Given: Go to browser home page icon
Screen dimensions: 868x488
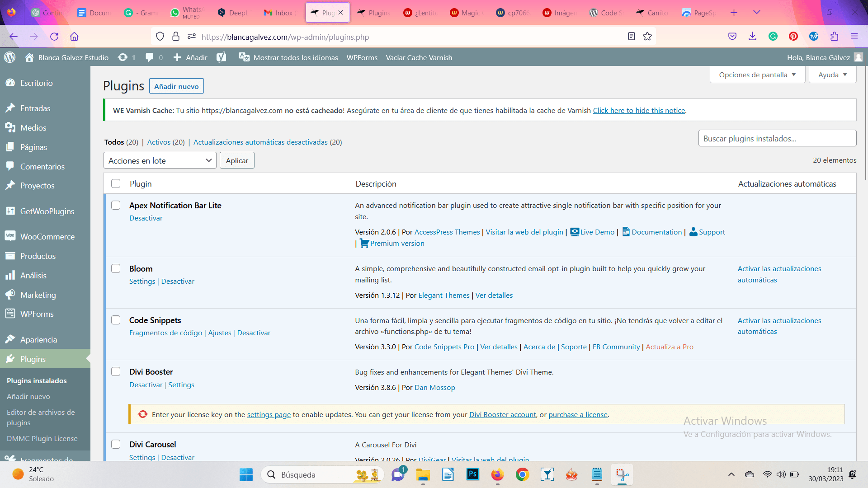Looking at the screenshot, I should (74, 37).
